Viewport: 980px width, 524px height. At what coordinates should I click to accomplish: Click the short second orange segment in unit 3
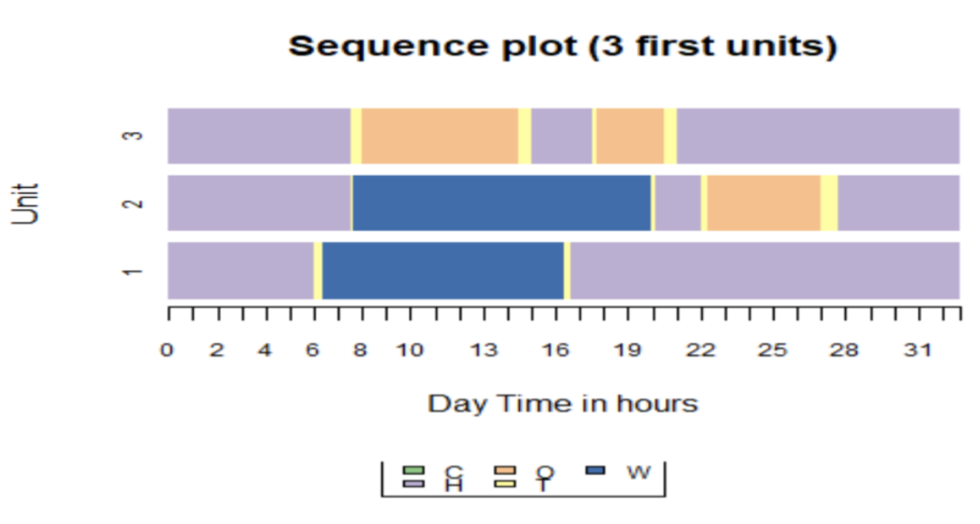pyautogui.click(x=629, y=136)
